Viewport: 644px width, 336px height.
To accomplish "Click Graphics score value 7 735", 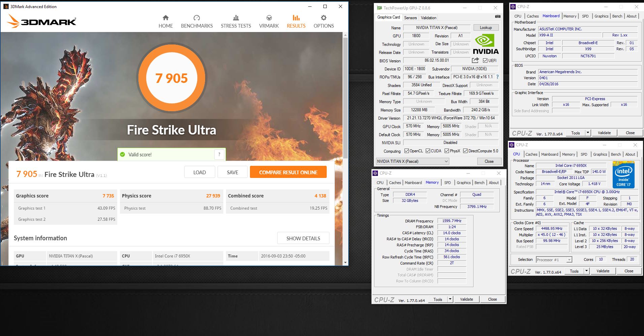I will tap(108, 196).
